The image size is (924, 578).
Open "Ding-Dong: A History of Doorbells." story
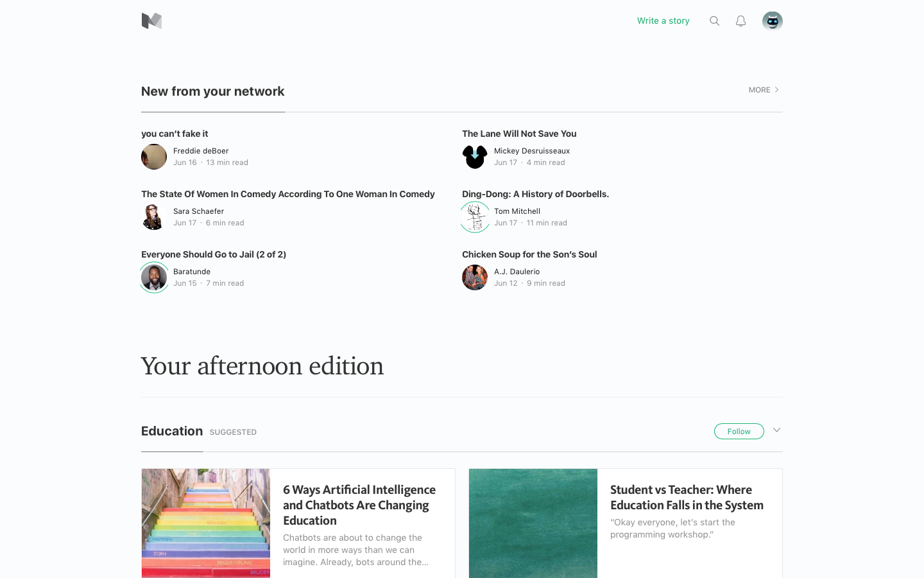pyautogui.click(x=535, y=194)
